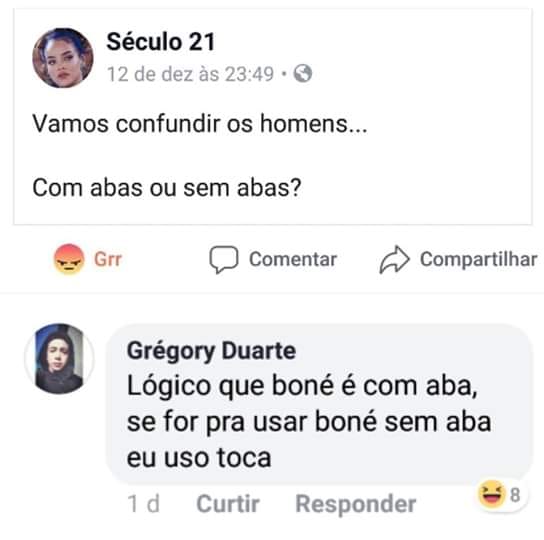Click the Grr reaction label
The height and width of the screenshot is (540, 544).
pyautogui.click(x=108, y=260)
